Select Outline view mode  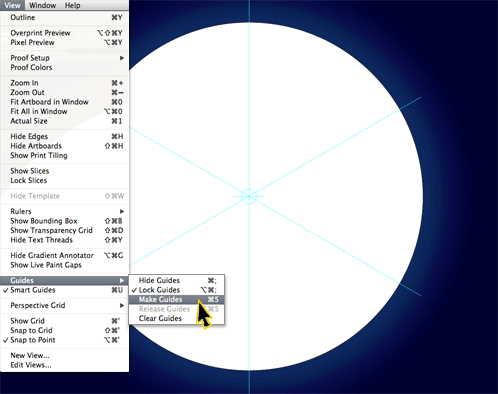pyautogui.click(x=64, y=17)
